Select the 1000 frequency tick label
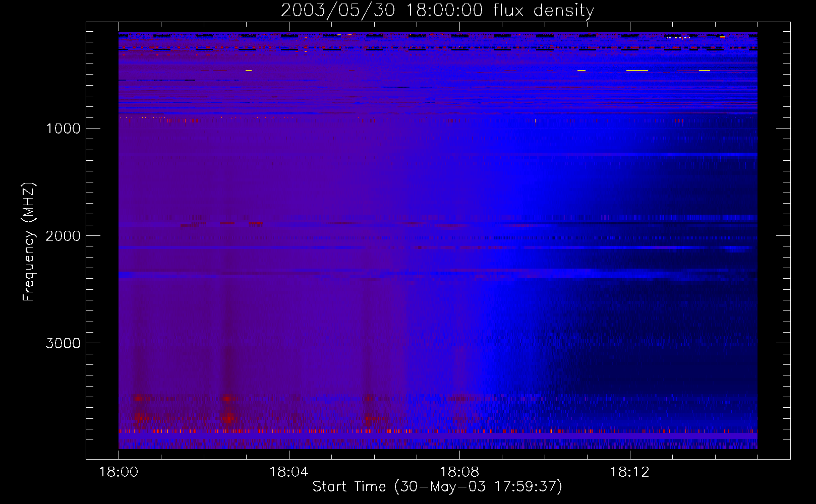816x504 pixels. [63, 129]
